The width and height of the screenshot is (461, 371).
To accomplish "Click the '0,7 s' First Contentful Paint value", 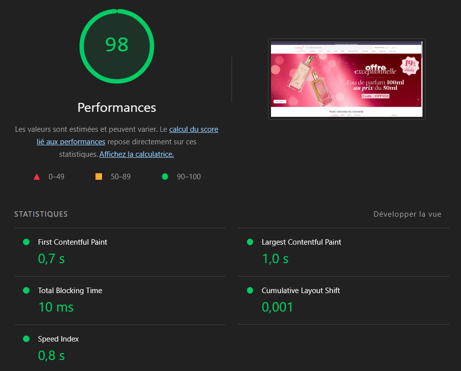I will [x=51, y=259].
